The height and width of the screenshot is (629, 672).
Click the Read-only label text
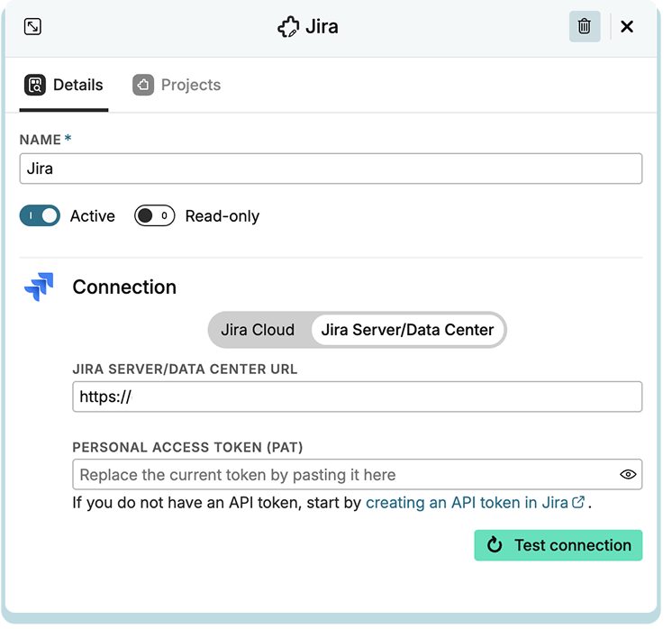point(222,216)
